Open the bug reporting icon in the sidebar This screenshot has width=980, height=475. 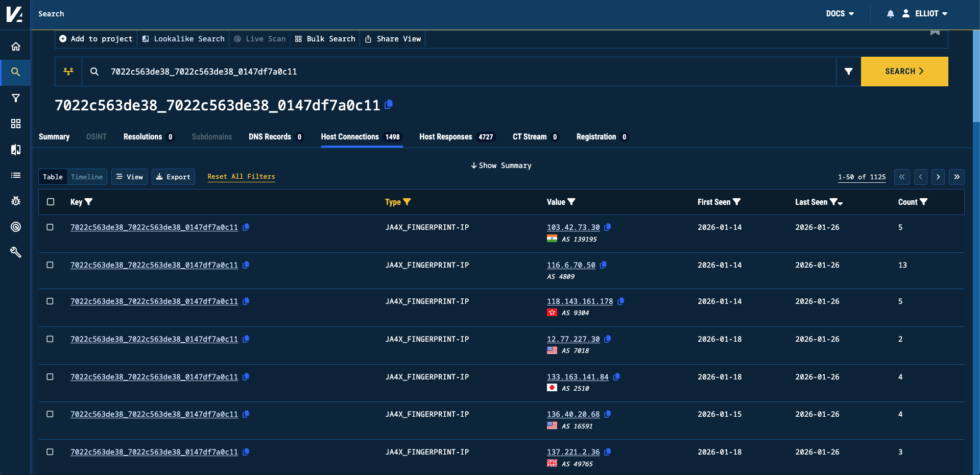pyautogui.click(x=16, y=201)
